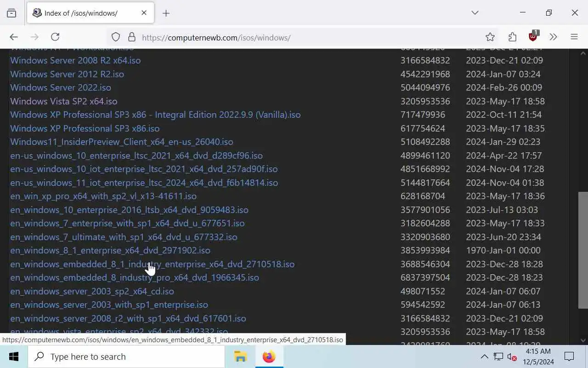Click file size 717479936
588x368 pixels.
pos(423,115)
